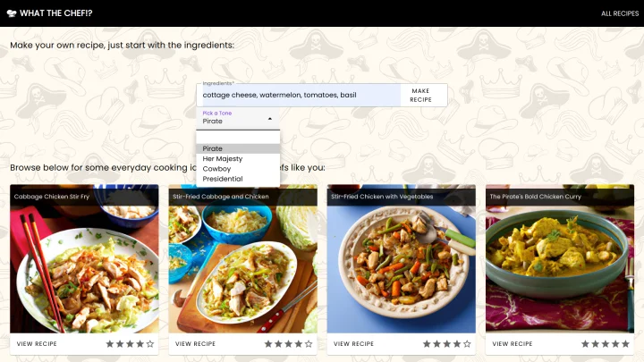The image size is (644, 362).
Task: Open the All Recipes link
Action: pyautogui.click(x=619, y=13)
